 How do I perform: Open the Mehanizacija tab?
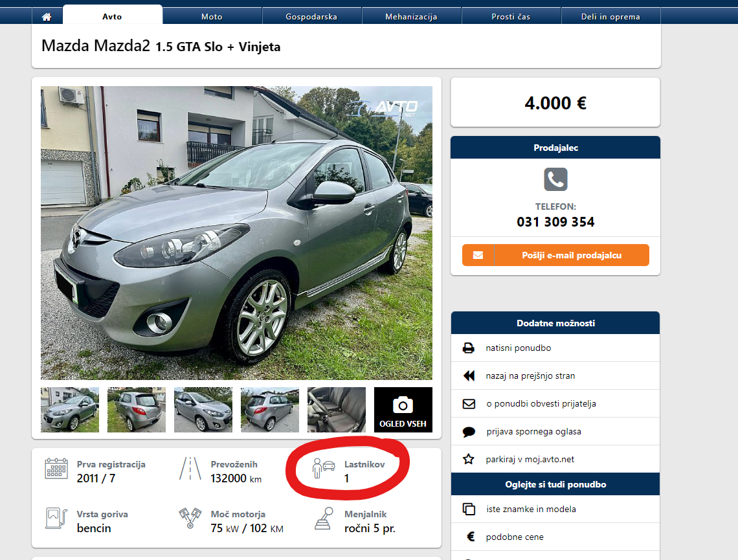coord(411,16)
